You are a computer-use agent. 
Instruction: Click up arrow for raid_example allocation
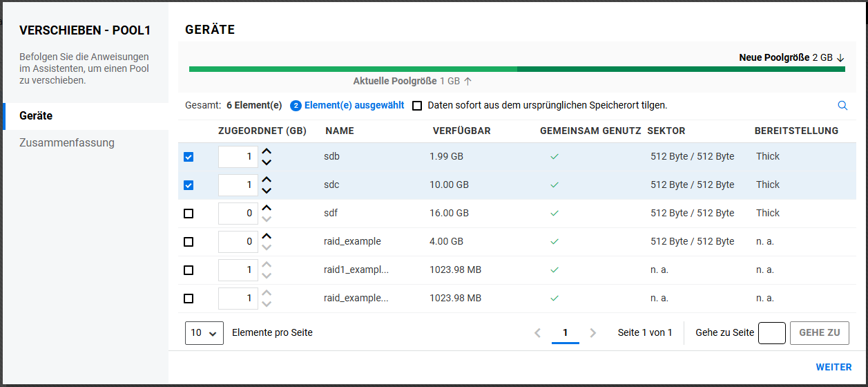(267, 236)
